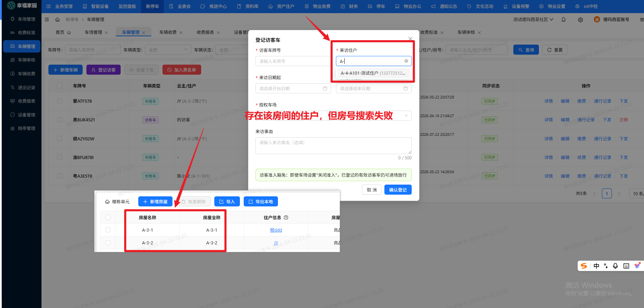Select the A-4-A101-测试住户 suggestion

[373, 73]
